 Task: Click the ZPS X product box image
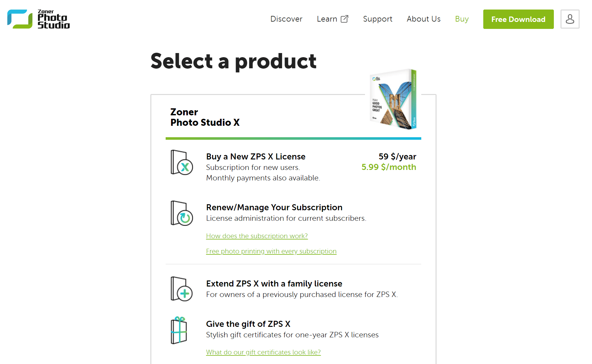tap(393, 99)
